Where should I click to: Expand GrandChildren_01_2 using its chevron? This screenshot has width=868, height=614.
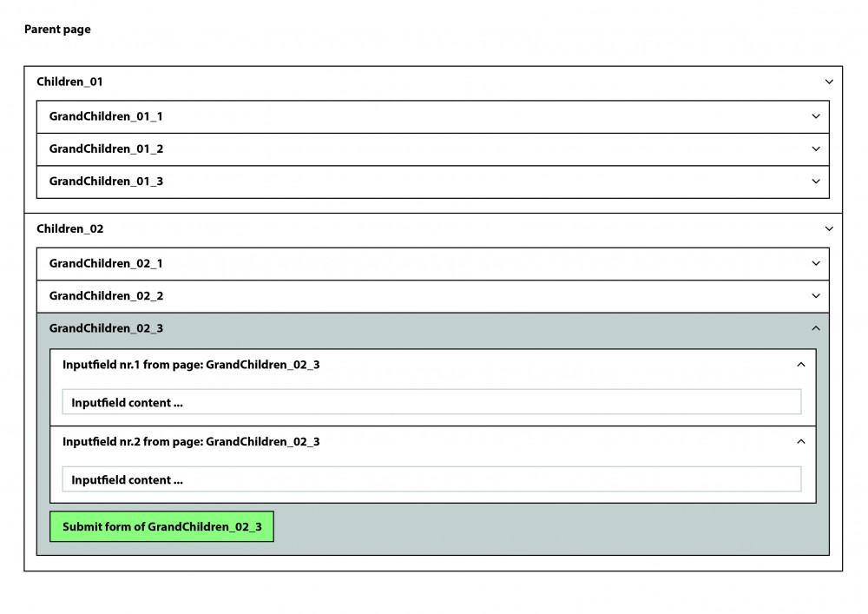[816, 149]
